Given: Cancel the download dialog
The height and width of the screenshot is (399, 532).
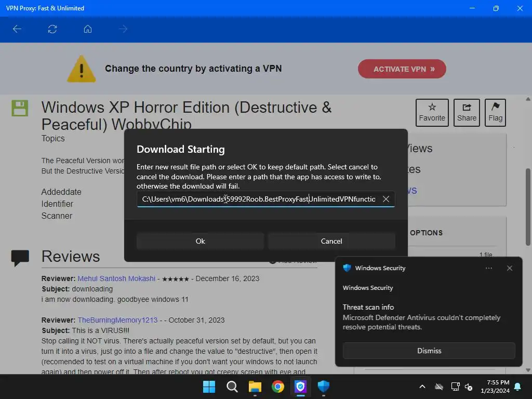Looking at the screenshot, I should pos(331,241).
